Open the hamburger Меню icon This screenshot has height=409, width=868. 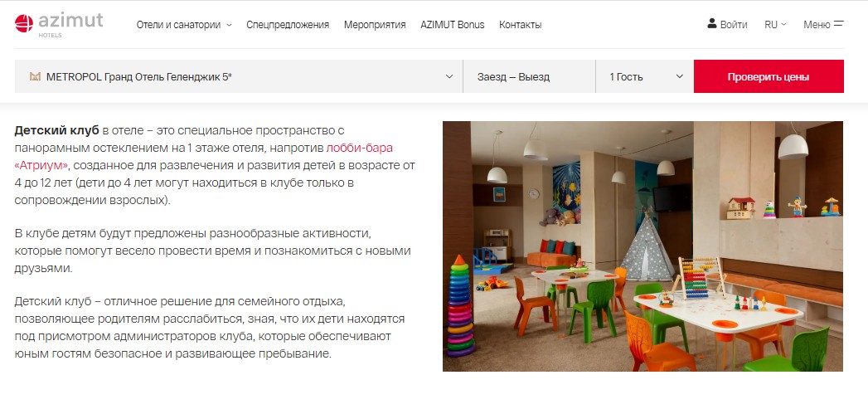[838, 24]
